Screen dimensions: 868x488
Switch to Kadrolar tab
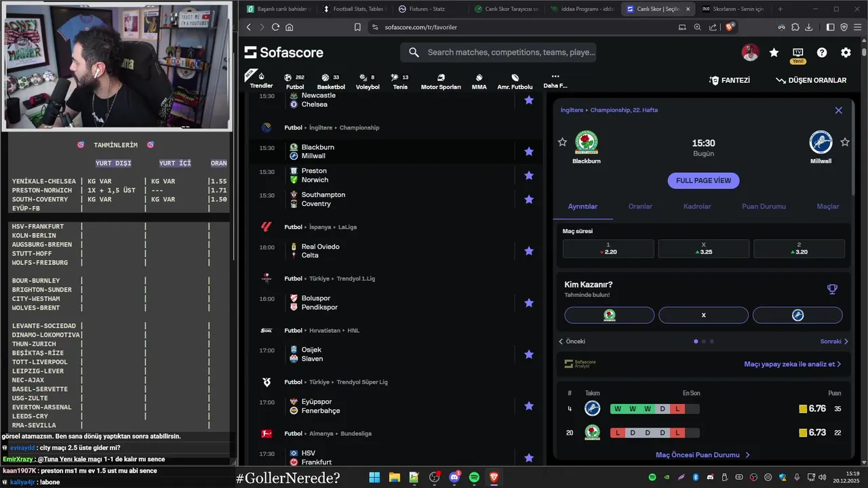[697, 207]
